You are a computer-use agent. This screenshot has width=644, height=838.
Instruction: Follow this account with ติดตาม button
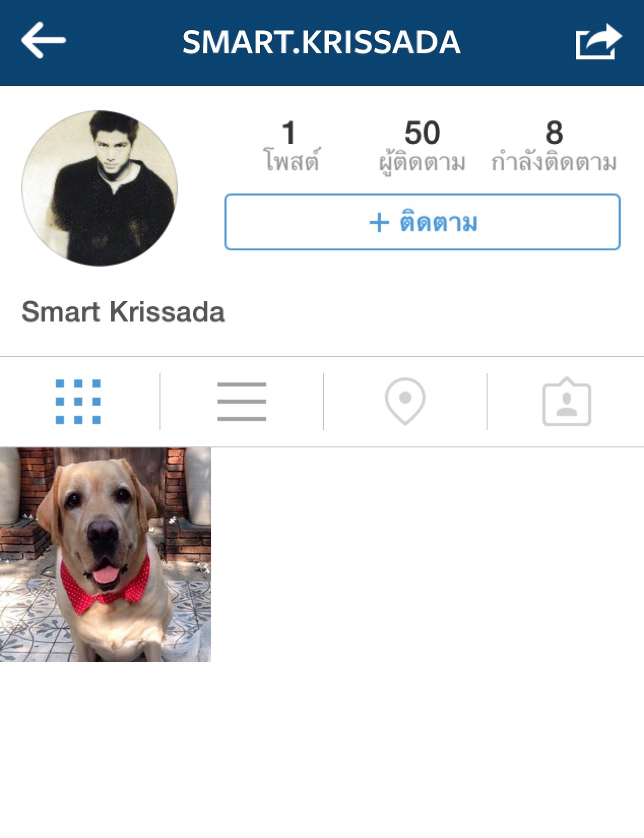423,222
